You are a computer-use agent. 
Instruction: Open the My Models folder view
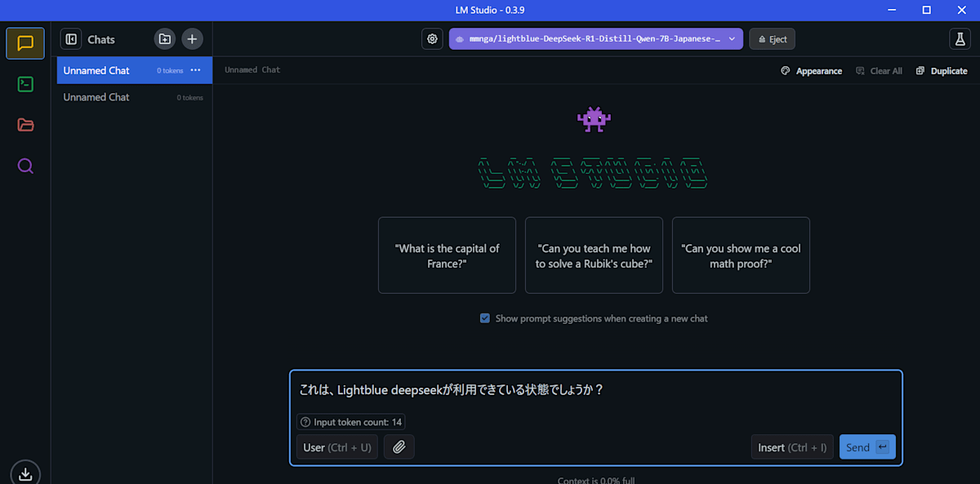pyautogui.click(x=25, y=125)
